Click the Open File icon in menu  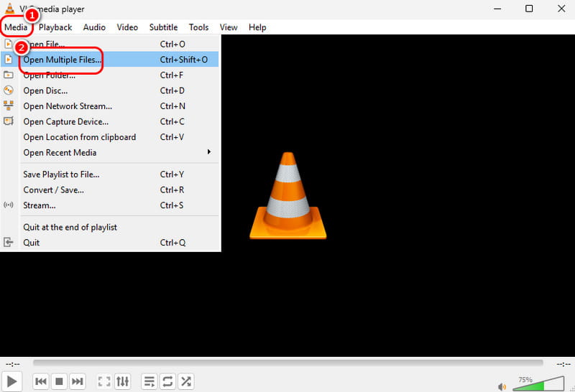(8, 44)
